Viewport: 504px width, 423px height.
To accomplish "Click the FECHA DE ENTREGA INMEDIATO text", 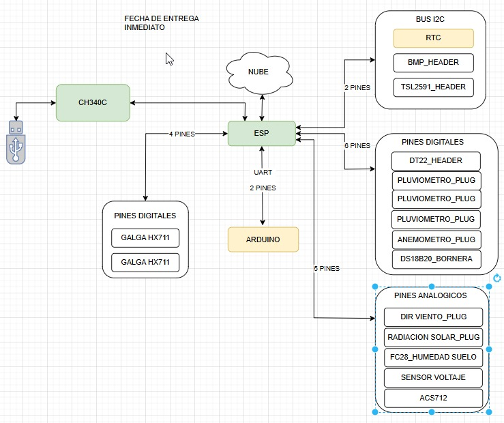I will click(162, 23).
